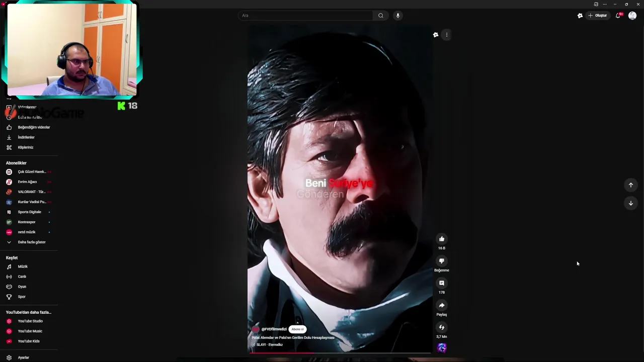Click the search magnifier button

point(381,16)
